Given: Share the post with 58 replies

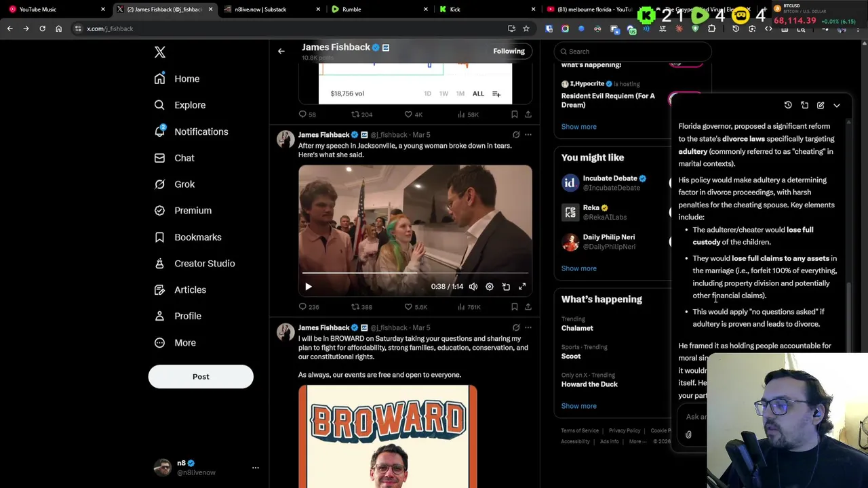Looking at the screenshot, I should 528,115.
